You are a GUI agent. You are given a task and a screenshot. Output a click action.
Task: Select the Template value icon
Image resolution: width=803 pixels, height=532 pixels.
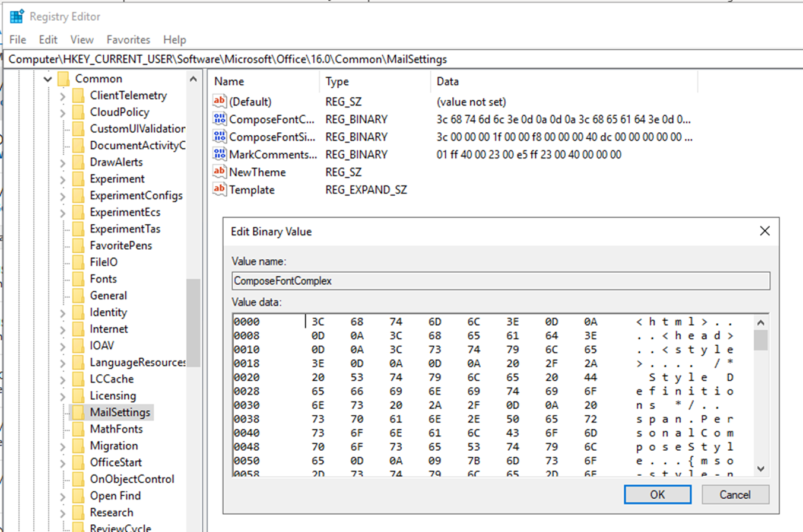220,190
